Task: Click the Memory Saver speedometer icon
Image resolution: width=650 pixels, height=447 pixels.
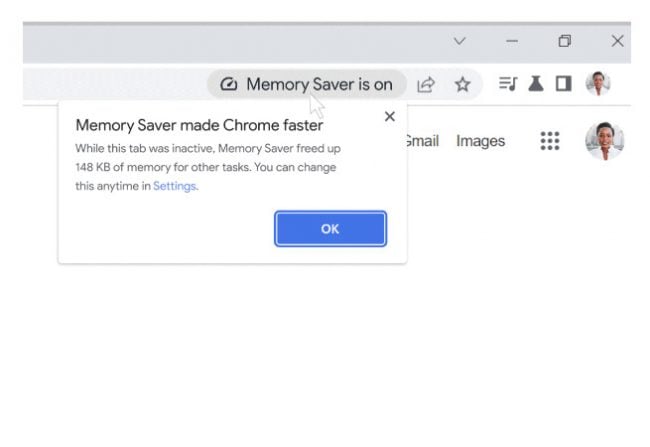Action: 228,84
